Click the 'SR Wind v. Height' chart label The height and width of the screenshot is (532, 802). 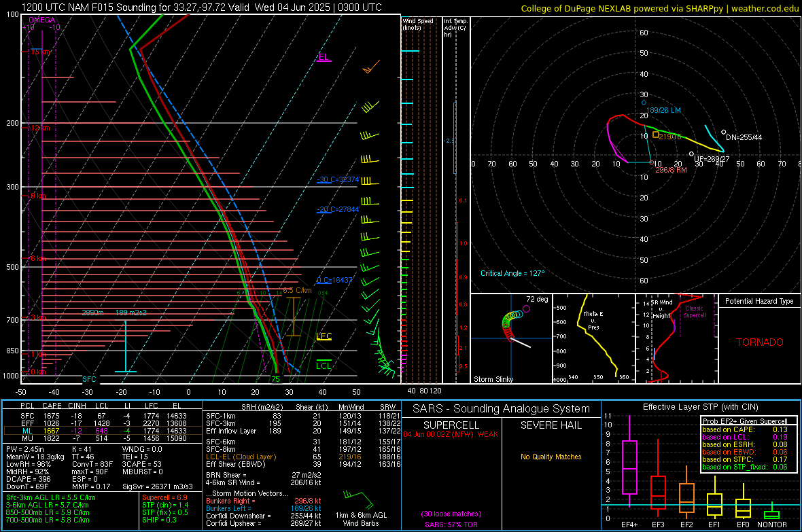pyautogui.click(x=661, y=309)
